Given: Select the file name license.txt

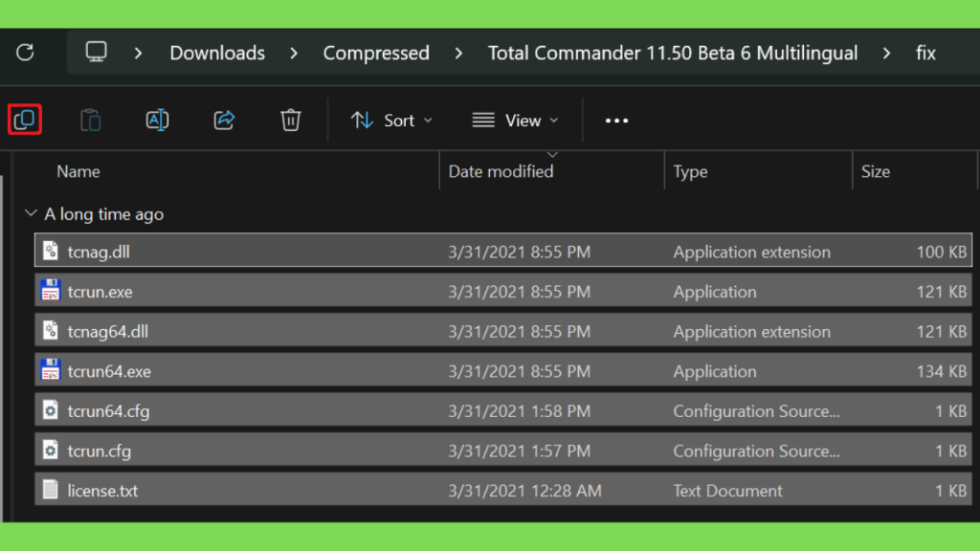Looking at the screenshot, I should [x=102, y=491].
